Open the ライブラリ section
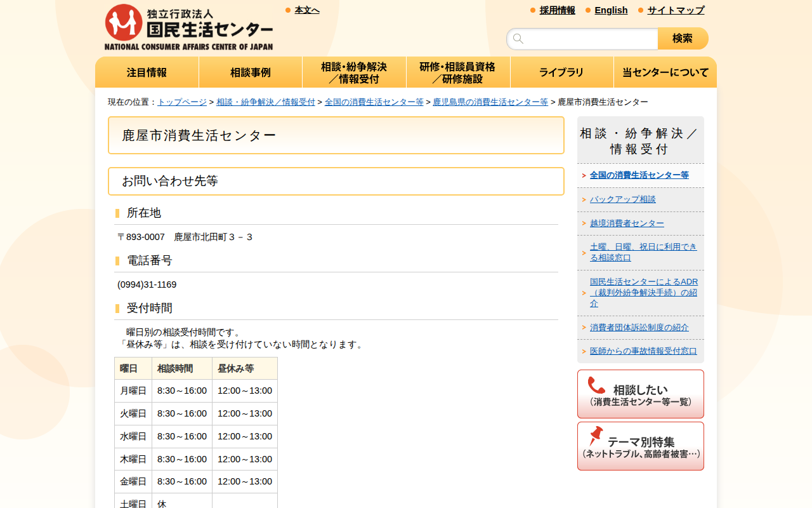The image size is (812, 508). click(x=561, y=72)
